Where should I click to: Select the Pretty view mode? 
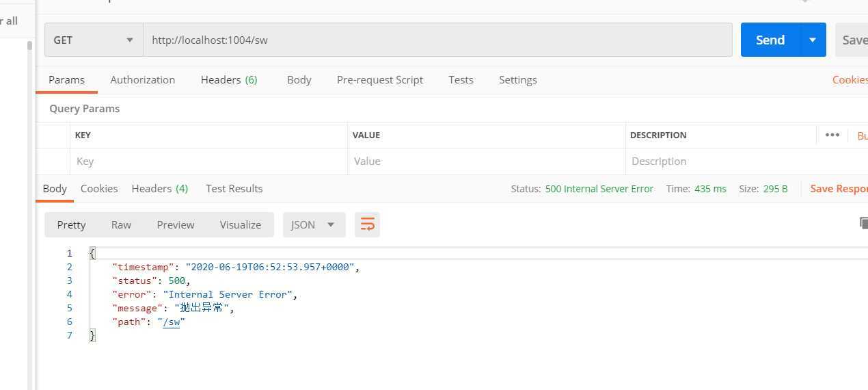(x=72, y=224)
